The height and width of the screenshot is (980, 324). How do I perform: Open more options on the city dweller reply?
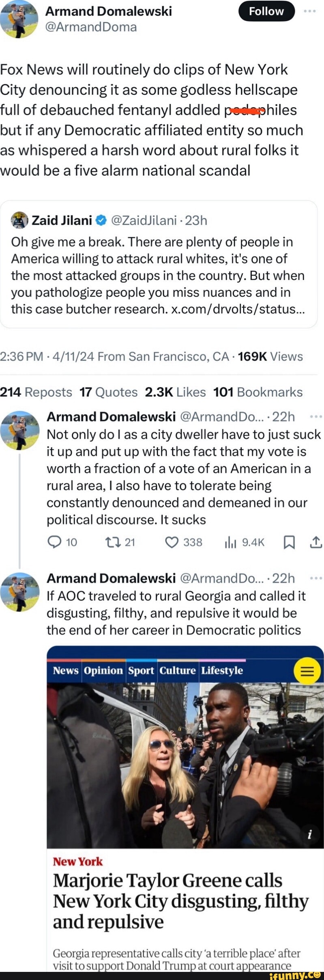point(315,416)
